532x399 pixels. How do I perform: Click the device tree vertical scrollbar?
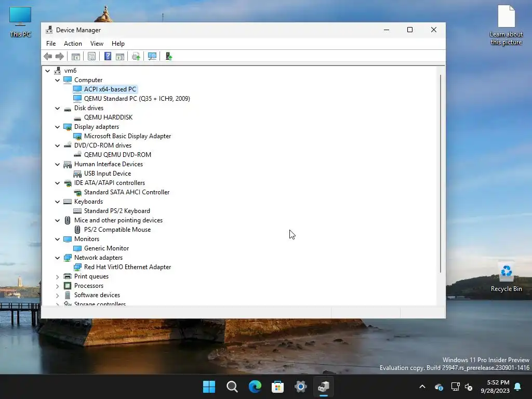[x=441, y=174]
